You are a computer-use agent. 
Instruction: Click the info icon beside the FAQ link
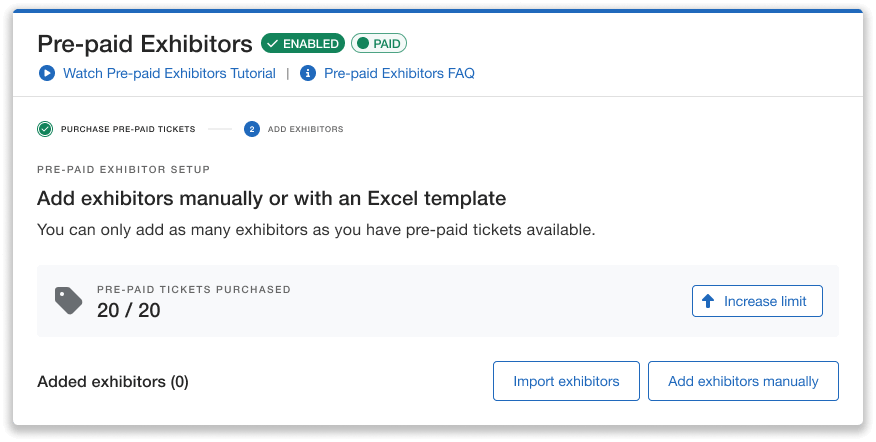coord(308,73)
